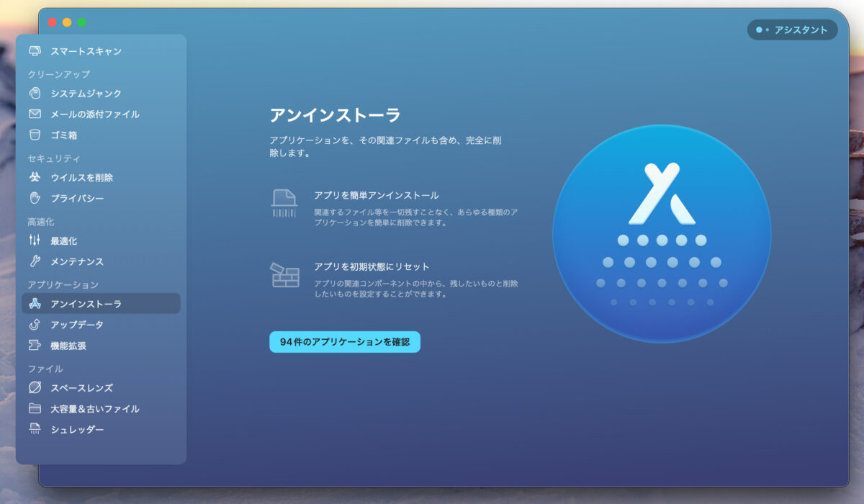Click the アプリケーション section label
Image resolution: width=864 pixels, height=504 pixels.
point(63,285)
